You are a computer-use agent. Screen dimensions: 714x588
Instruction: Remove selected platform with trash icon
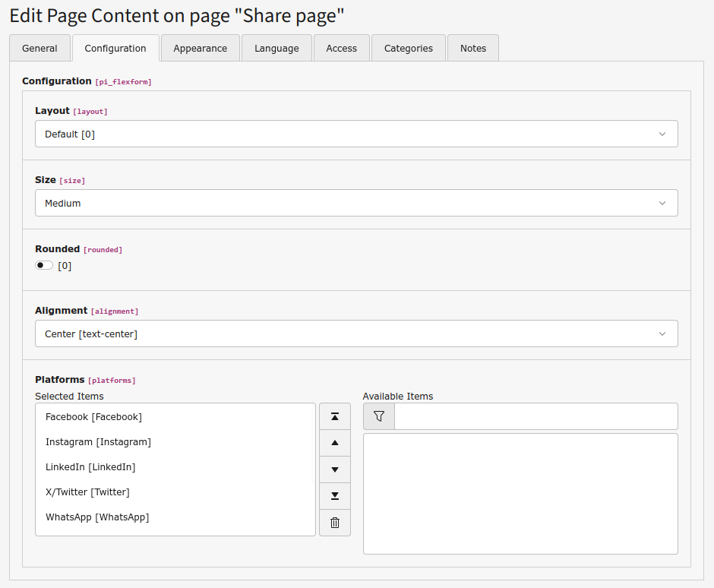[335, 523]
